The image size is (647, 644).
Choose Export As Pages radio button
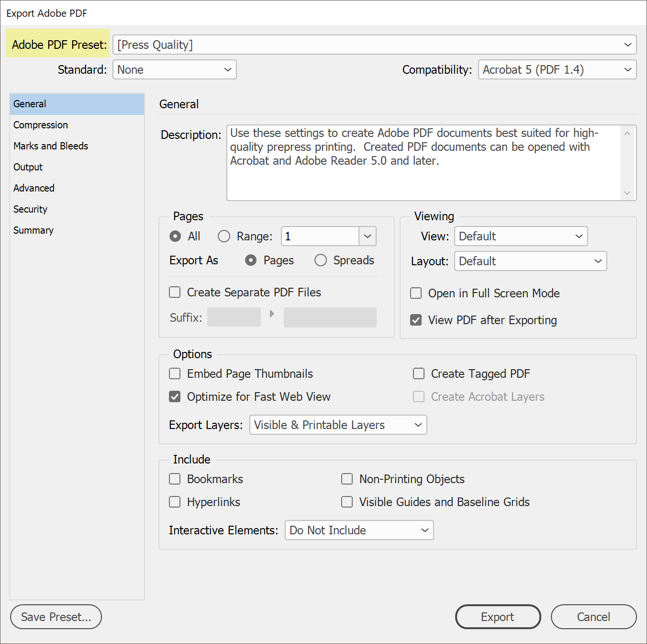251,260
